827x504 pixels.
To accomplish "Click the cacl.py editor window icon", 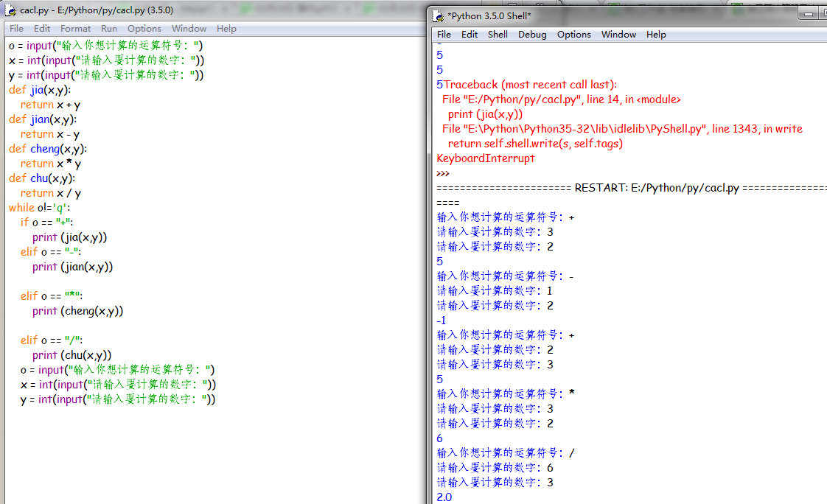I will coord(10,10).
